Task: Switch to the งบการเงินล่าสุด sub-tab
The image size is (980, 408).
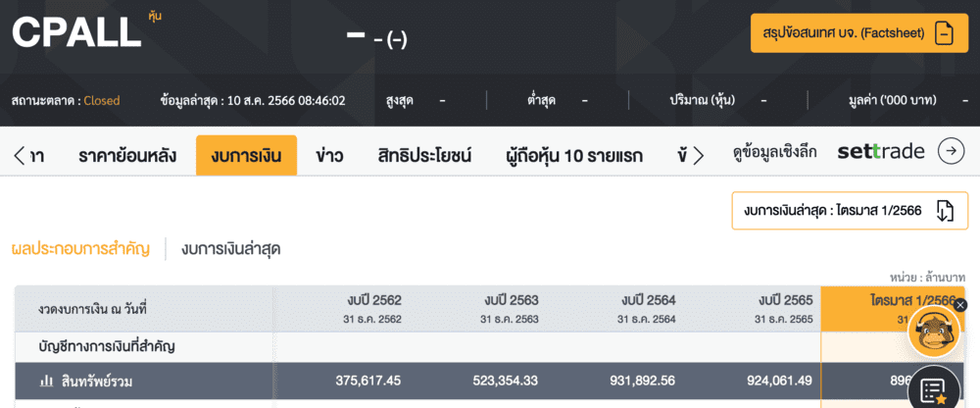Action: click(231, 249)
